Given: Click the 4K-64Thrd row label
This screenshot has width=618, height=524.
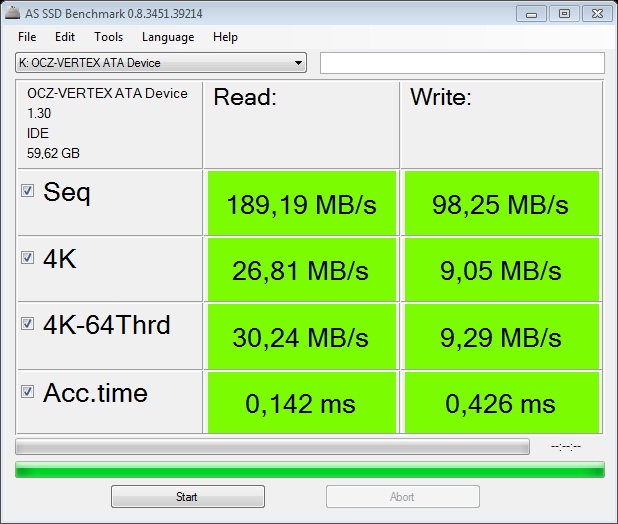Looking at the screenshot, I should tap(107, 325).
